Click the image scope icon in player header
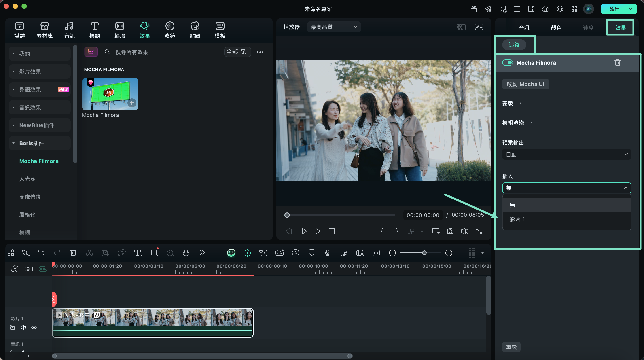 coord(479,27)
